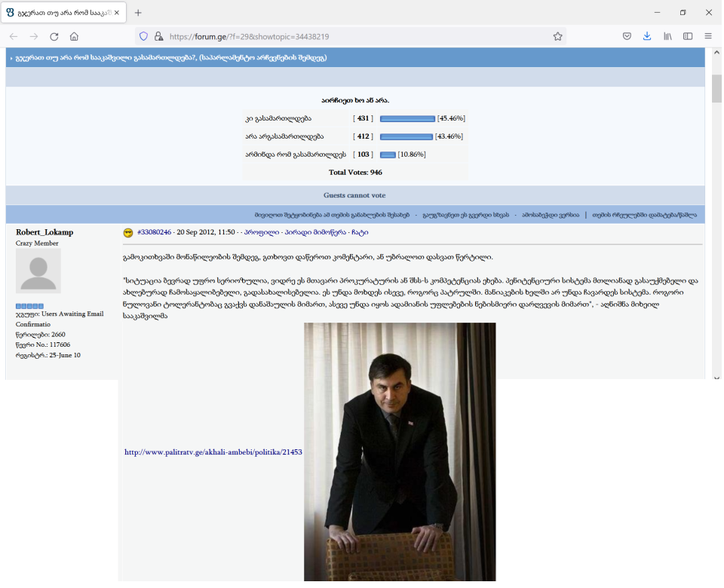
Task: Open the Firefox hamburger menu
Action: [708, 36]
